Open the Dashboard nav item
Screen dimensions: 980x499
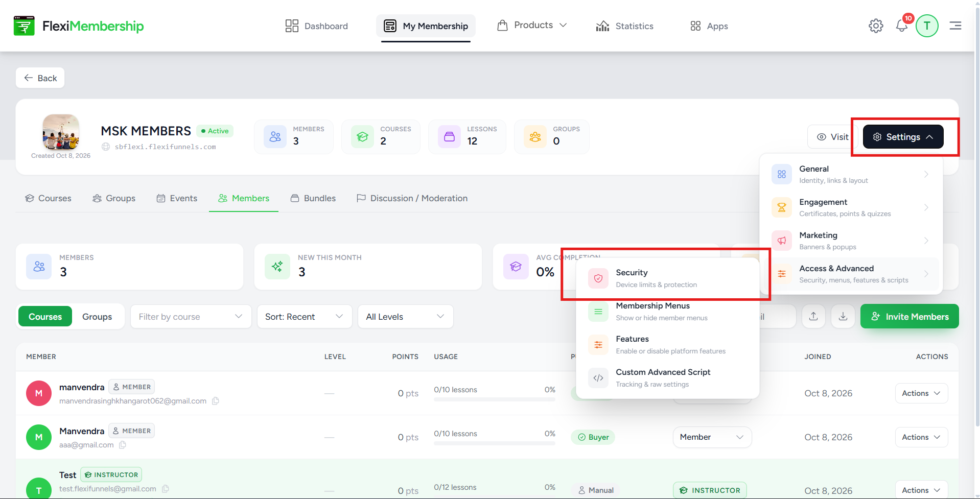[x=317, y=26]
